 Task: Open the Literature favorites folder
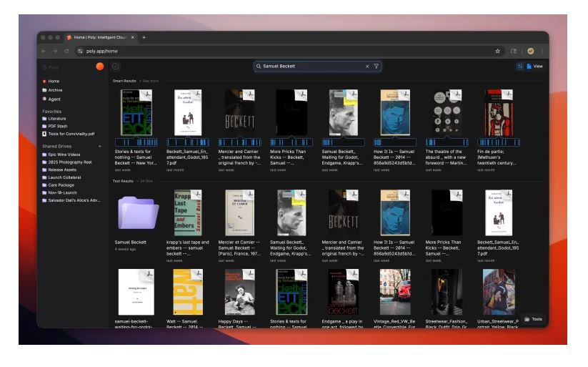point(54,119)
